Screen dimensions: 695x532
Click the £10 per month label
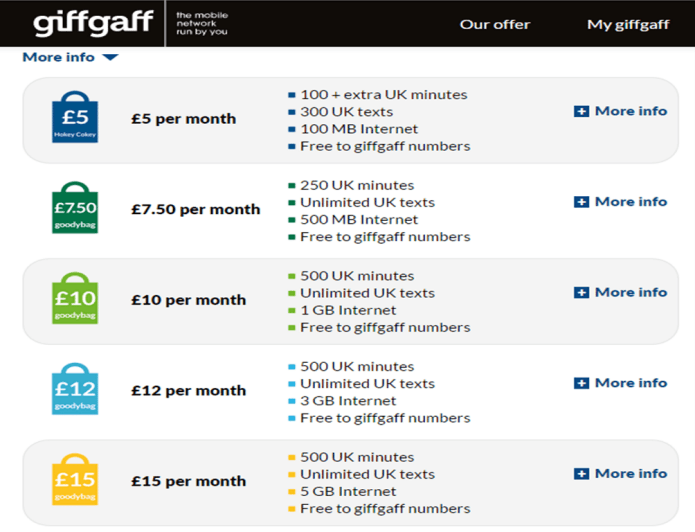[x=188, y=300]
